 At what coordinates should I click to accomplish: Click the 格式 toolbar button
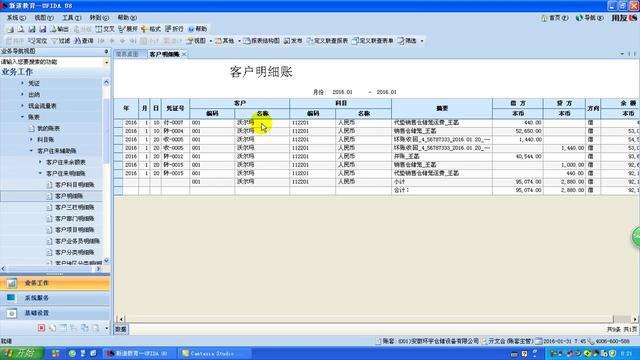151,29
